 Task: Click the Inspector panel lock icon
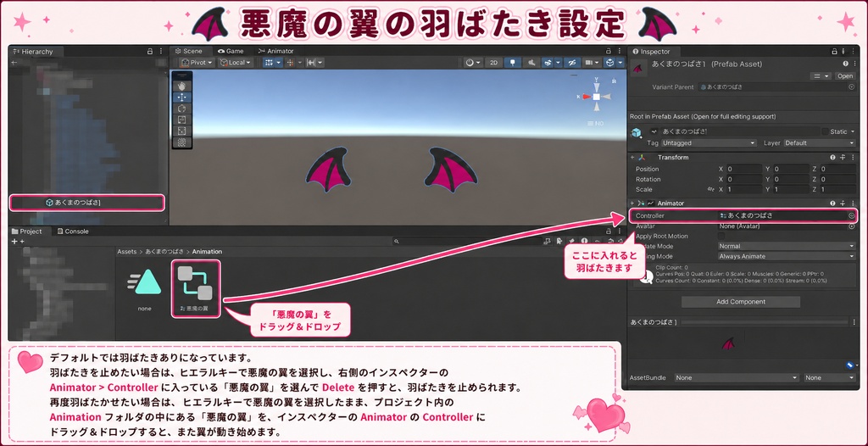pos(834,51)
